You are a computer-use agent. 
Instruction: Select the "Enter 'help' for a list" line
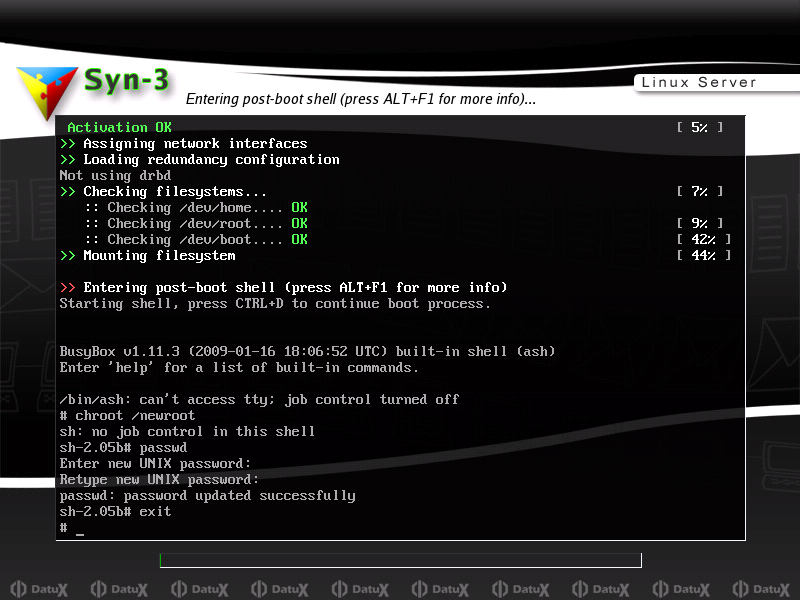(239, 367)
